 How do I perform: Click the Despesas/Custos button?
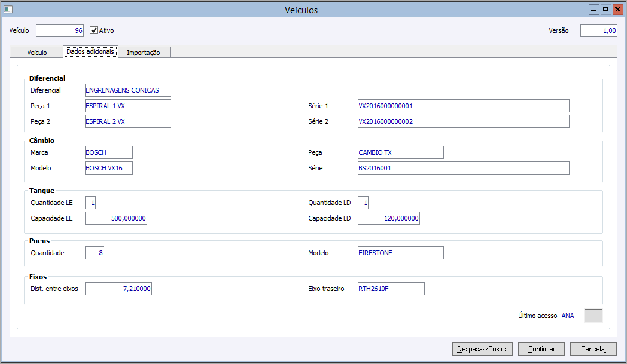tap(482, 349)
